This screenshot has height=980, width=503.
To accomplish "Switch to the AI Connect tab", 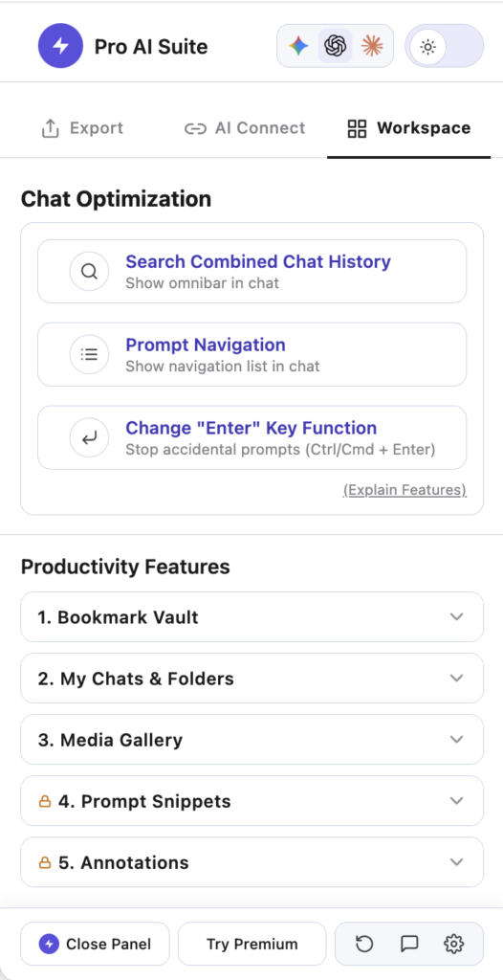I will pos(245,129).
